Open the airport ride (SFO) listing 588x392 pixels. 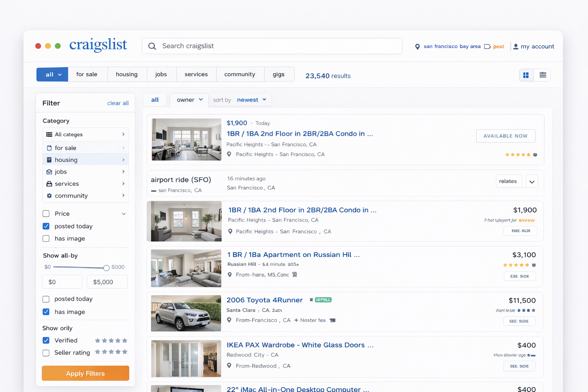coord(181,180)
